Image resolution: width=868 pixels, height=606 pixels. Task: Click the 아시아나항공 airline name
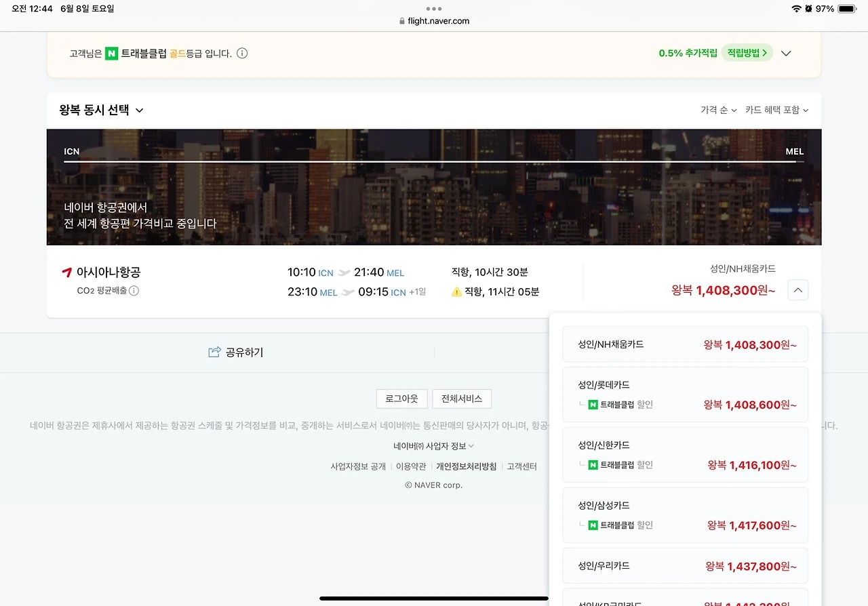point(108,272)
